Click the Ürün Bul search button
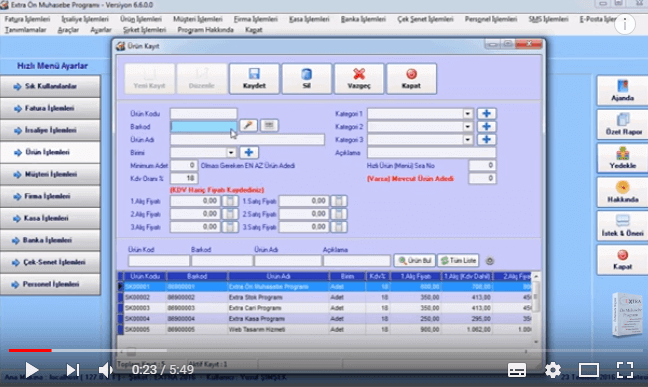This screenshot has height=387, width=648. 415,260
